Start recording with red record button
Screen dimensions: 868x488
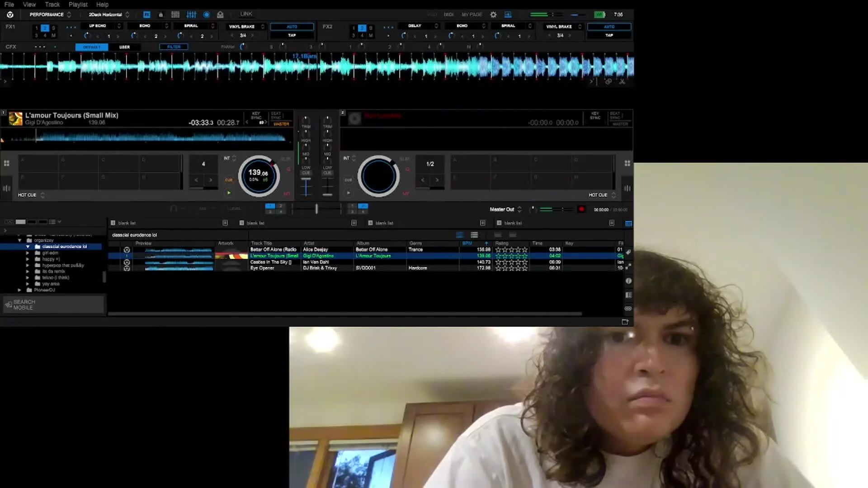click(x=581, y=209)
